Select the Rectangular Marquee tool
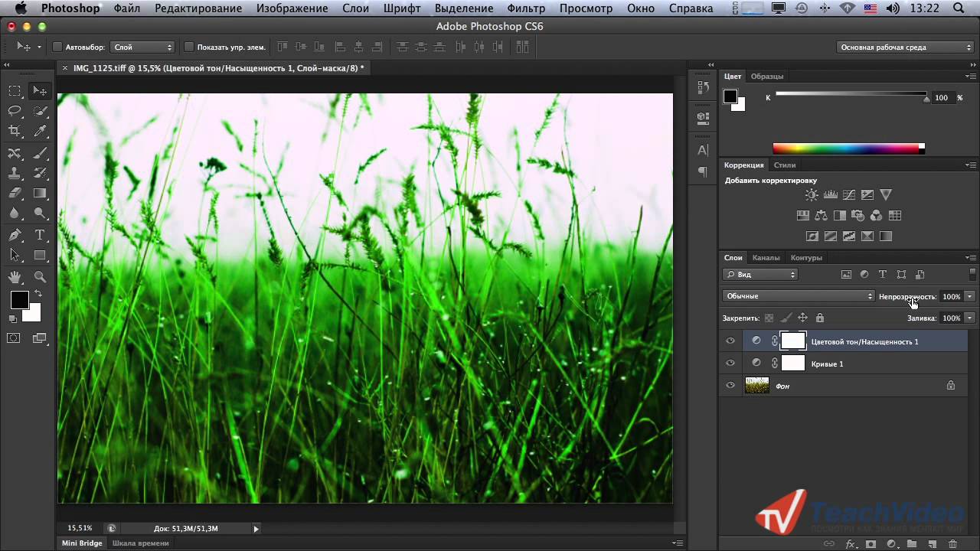The height and width of the screenshot is (551, 980). 15,91
